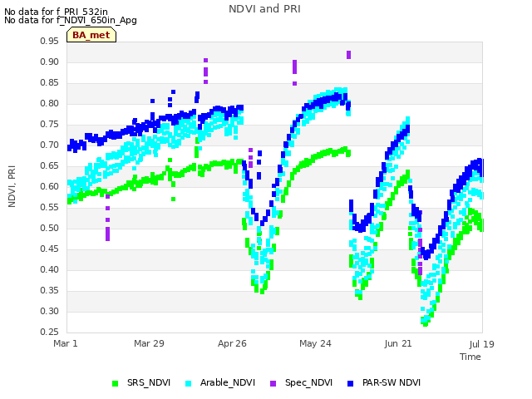Click the green SRS_NDVI legend swatch
This screenshot has height=399, width=532.
pyautogui.click(x=116, y=383)
